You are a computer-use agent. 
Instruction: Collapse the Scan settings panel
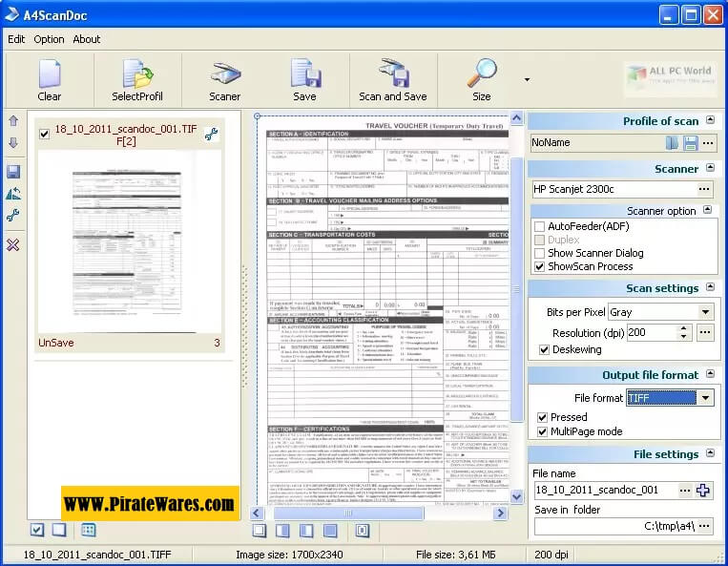click(x=708, y=287)
